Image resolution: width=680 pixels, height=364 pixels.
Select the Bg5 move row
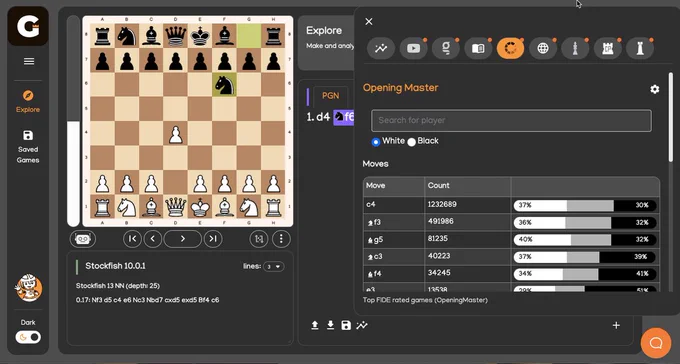click(x=511, y=239)
